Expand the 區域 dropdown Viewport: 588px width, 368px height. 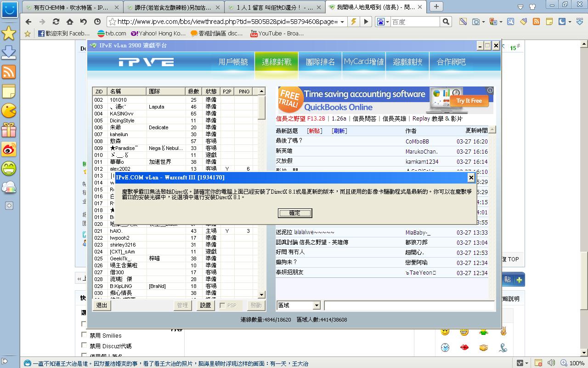coord(317,305)
